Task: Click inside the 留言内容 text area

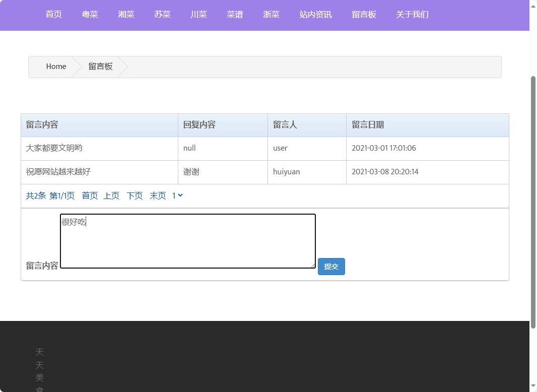Action: [187, 241]
